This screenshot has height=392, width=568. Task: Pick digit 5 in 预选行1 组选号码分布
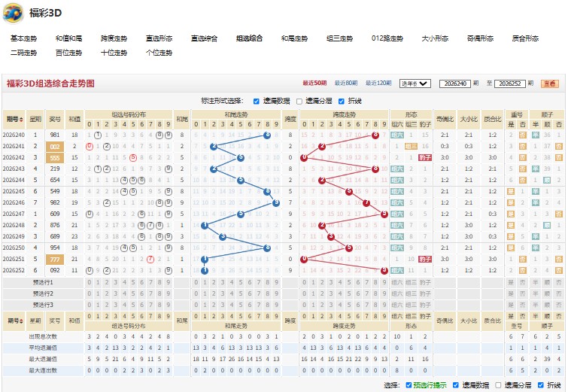click(133, 282)
